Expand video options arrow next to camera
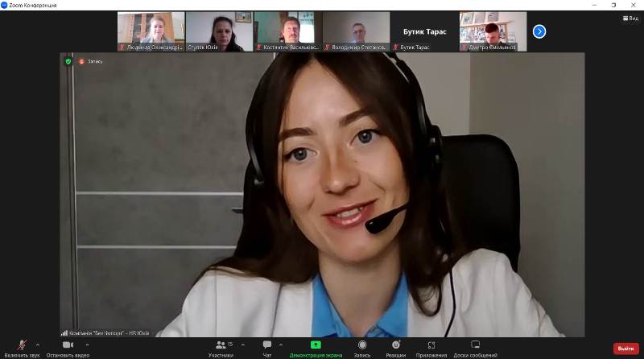This screenshot has width=644, height=359. pos(87,345)
